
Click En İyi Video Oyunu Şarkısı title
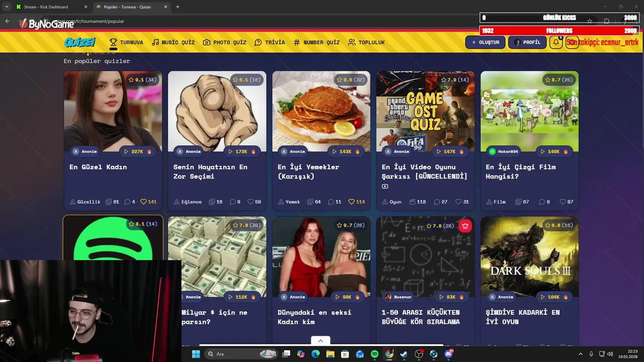(425, 171)
